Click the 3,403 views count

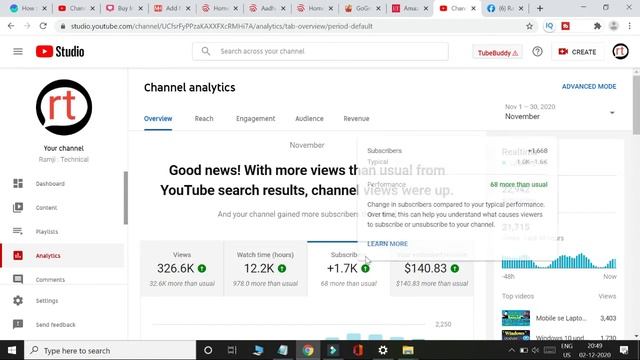tap(608, 318)
